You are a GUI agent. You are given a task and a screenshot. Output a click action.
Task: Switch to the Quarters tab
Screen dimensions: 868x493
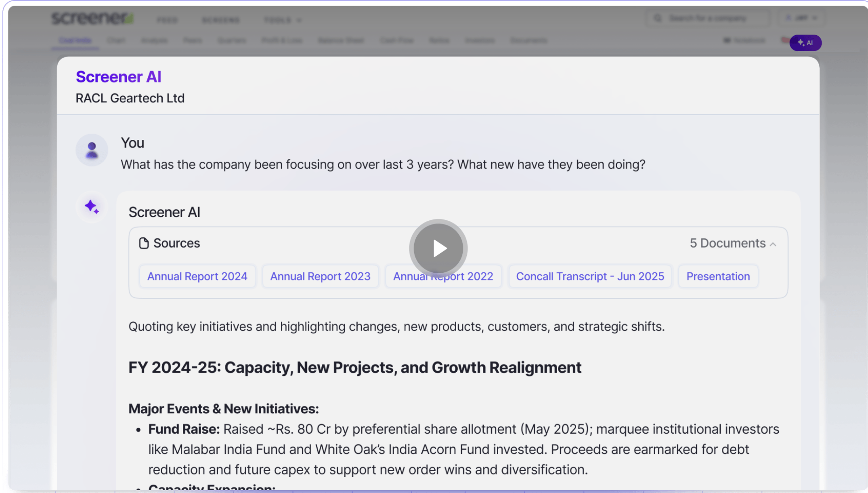coord(232,40)
